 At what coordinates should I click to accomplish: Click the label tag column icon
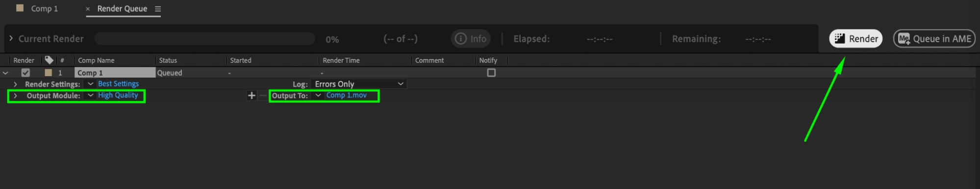click(x=49, y=60)
